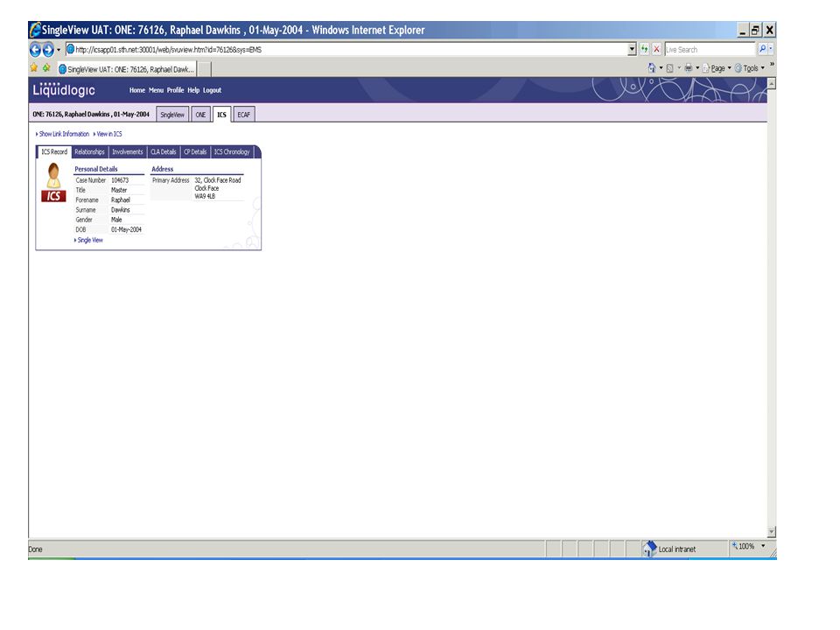The height and width of the screenshot is (630, 840).
Task: Select forename value Raphael
Action: 121,199
